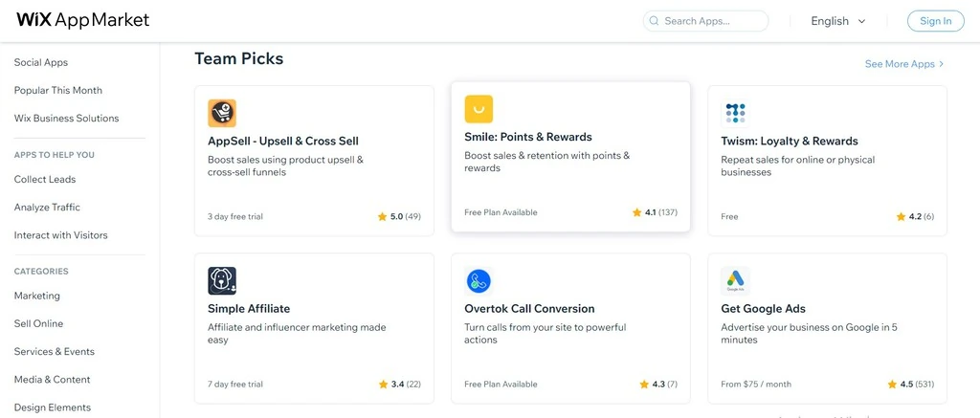The height and width of the screenshot is (418, 980).
Task: Open the English language dropdown
Action: pos(838,21)
